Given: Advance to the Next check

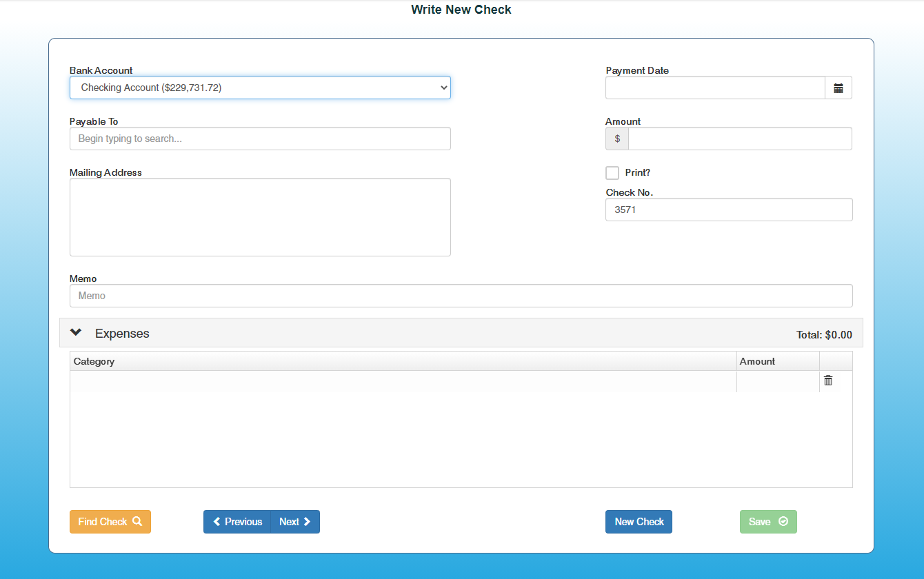Looking at the screenshot, I should (x=295, y=522).
